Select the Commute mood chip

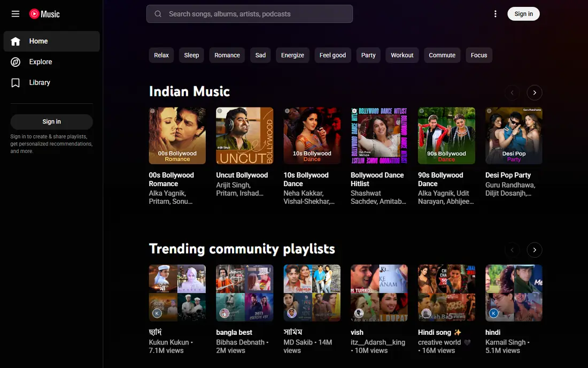(442, 55)
